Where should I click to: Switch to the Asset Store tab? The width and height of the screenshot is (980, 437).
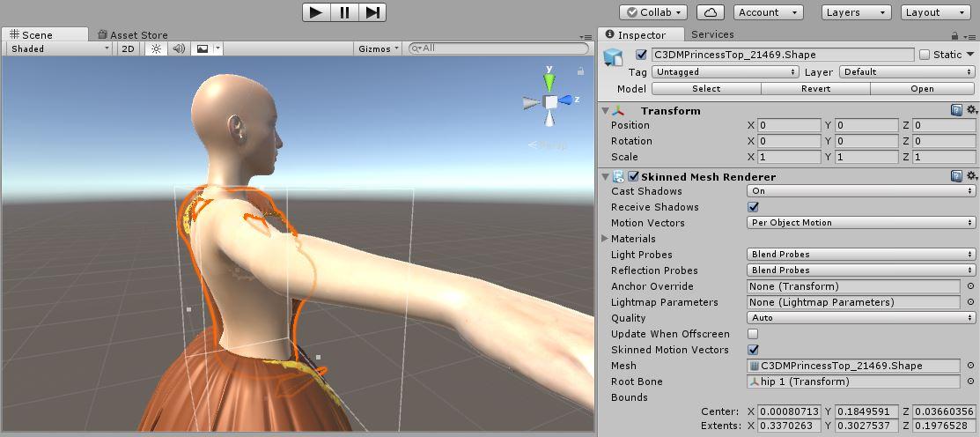coord(132,35)
